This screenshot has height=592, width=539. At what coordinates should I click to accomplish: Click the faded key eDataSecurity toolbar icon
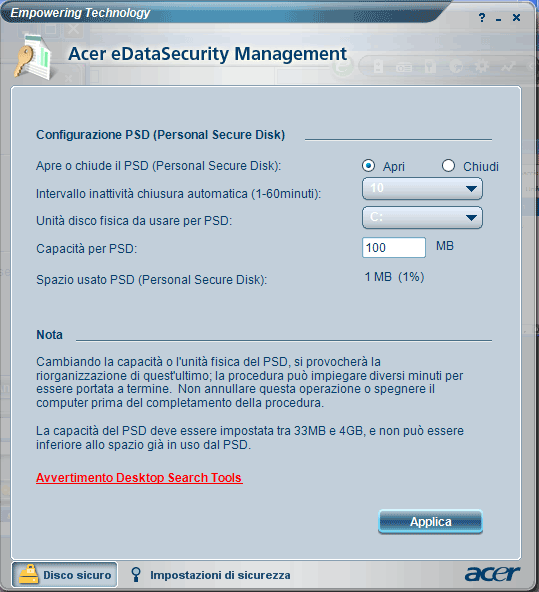(x=430, y=67)
